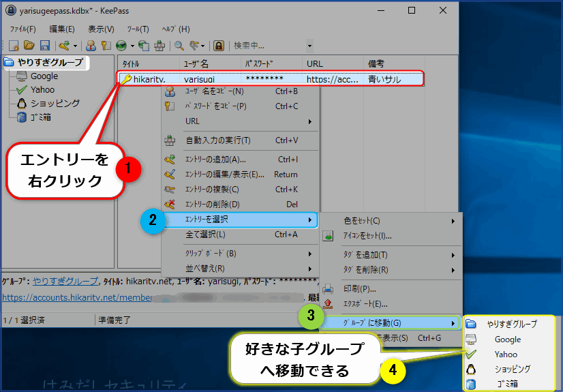Click the Open database folder icon
563x392 pixels.
29,46
